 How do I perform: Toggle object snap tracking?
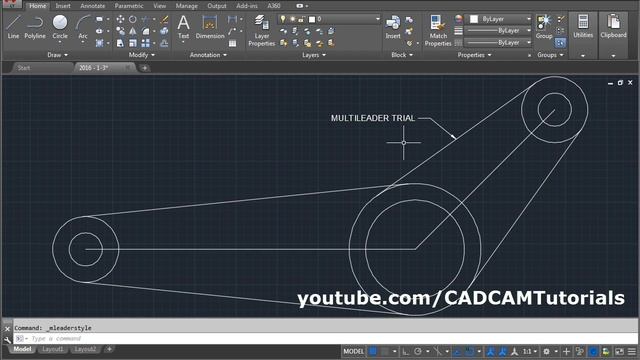pyautogui.click(x=457, y=351)
